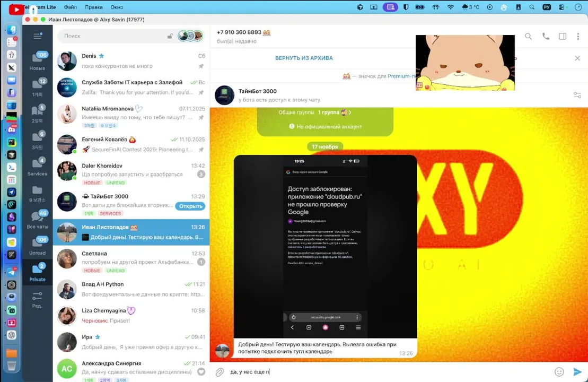588x382 pixels.
Task: Click the weather 3°C menu bar item
Action: 471,7
